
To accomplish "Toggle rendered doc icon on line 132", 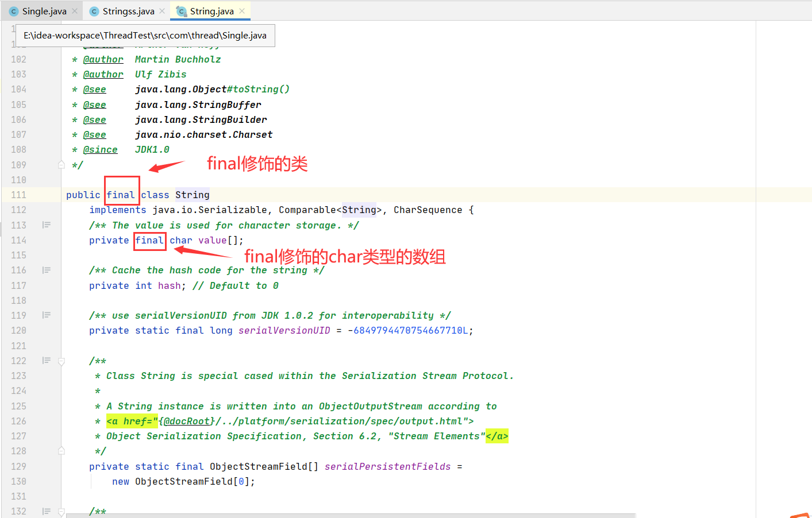I will 47,511.
